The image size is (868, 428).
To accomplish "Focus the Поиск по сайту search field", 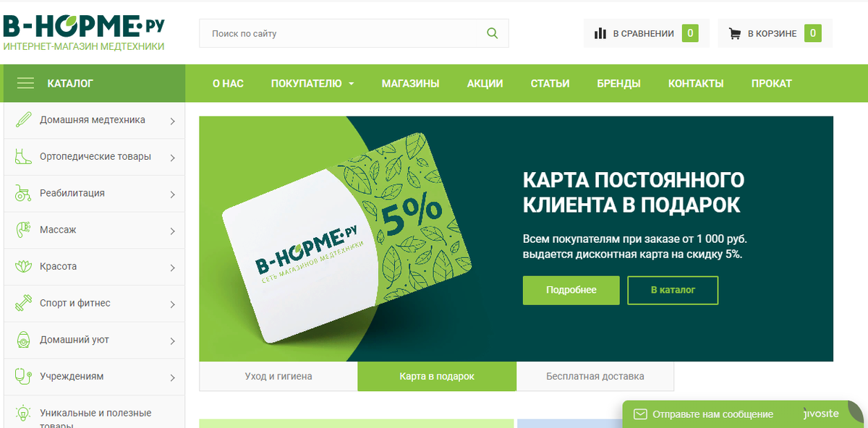I will coord(344,33).
